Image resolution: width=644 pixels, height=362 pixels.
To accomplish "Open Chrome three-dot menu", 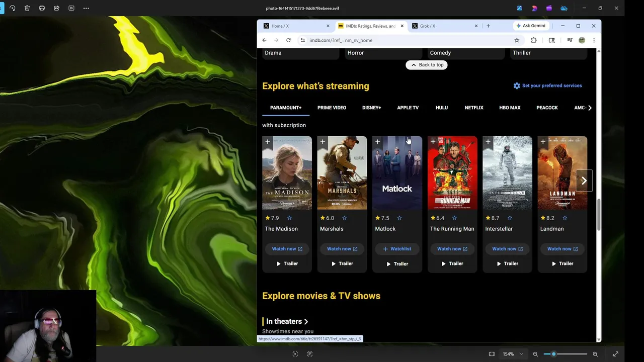I will [594, 40].
